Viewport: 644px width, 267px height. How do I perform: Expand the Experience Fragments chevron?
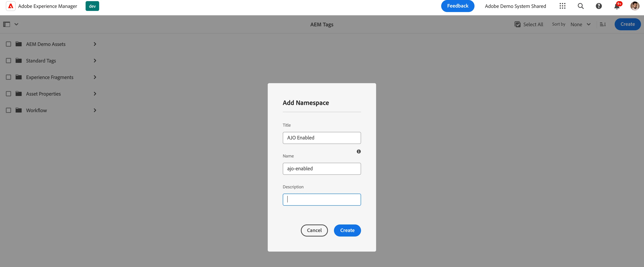(95, 77)
